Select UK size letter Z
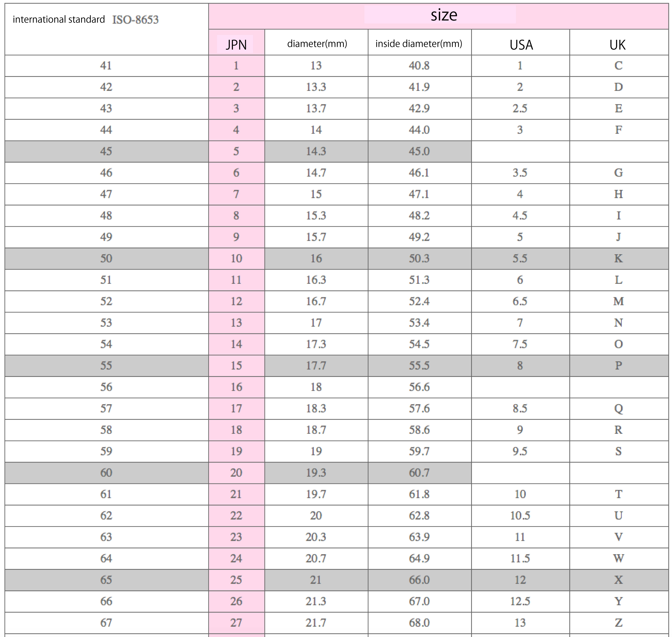Screen dimensions: 672x637 pyautogui.click(x=619, y=623)
